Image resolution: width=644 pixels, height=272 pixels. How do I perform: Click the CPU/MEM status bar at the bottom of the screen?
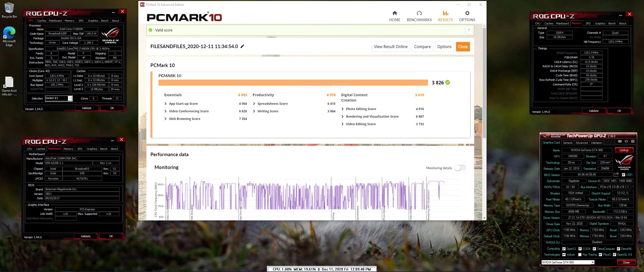click(322, 269)
